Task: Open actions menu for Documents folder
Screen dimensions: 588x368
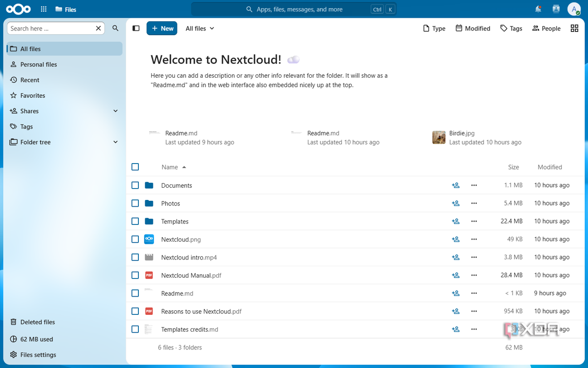Action: [474, 185]
